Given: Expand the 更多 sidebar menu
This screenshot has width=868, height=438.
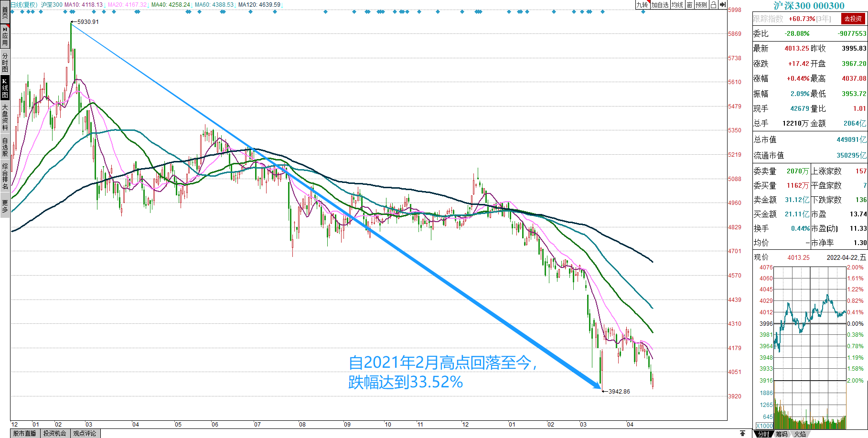Looking at the screenshot, I should click(5, 206).
